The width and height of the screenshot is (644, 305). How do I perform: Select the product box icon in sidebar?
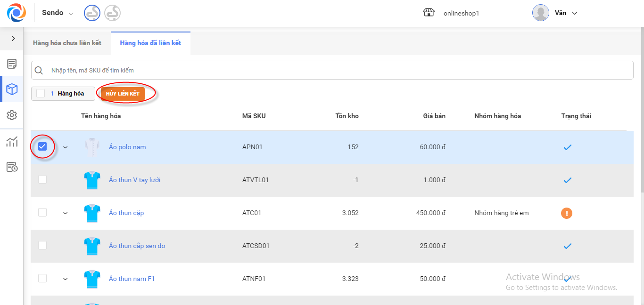(x=12, y=89)
